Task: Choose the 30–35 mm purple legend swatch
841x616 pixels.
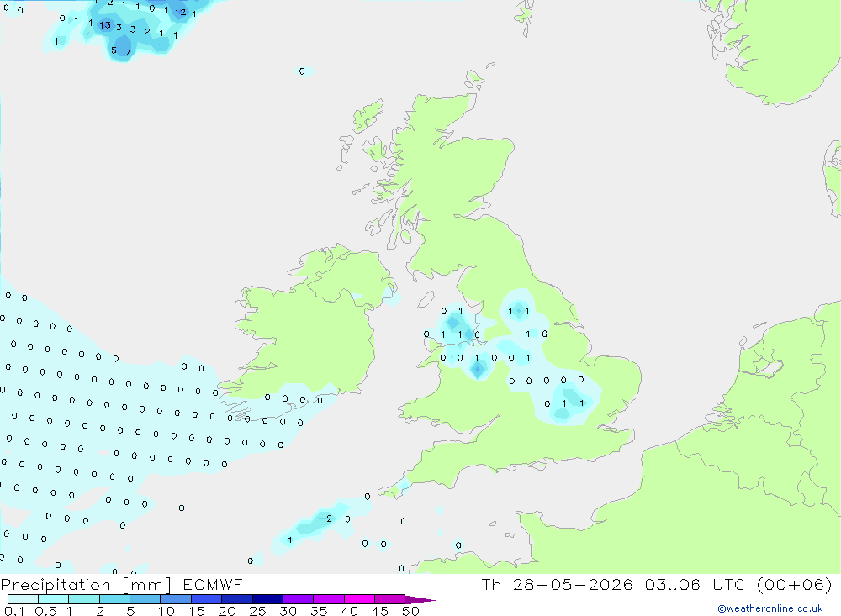Action: [x=298, y=599]
